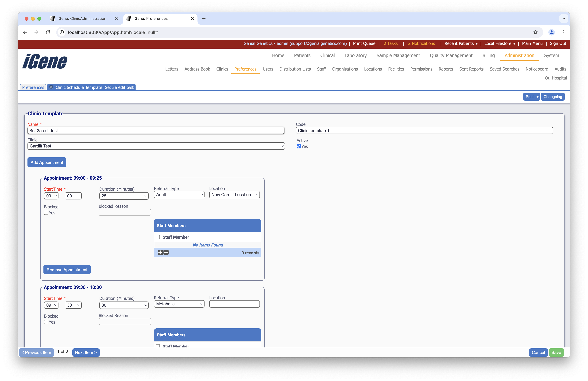
Task: Go back with browser back arrow
Action: click(x=25, y=32)
